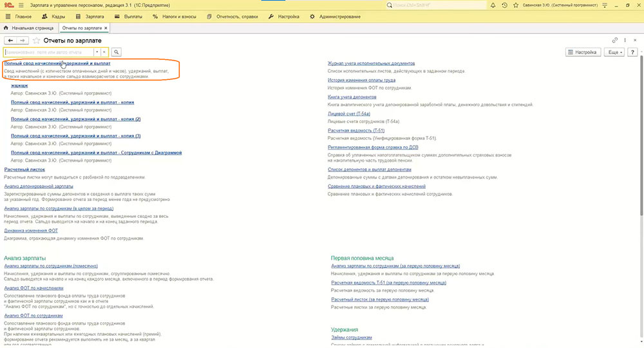
Task: Go forward with the right arrow button
Action: click(23, 40)
